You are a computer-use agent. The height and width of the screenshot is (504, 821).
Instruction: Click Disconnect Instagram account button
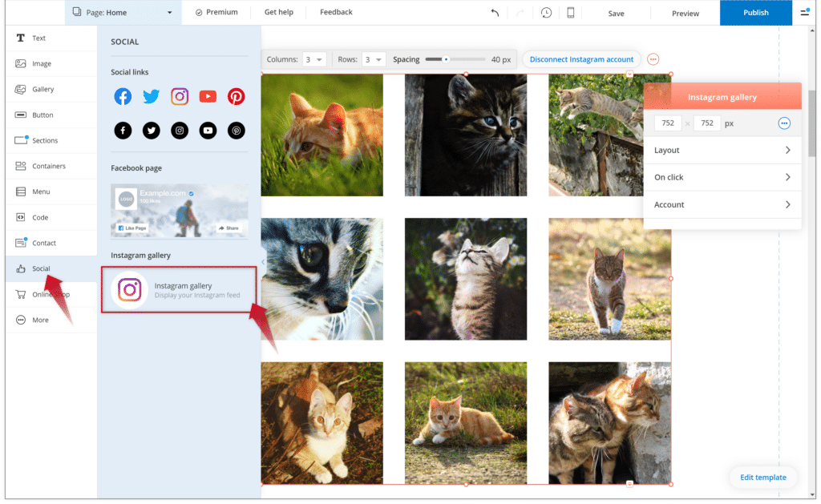581,59
